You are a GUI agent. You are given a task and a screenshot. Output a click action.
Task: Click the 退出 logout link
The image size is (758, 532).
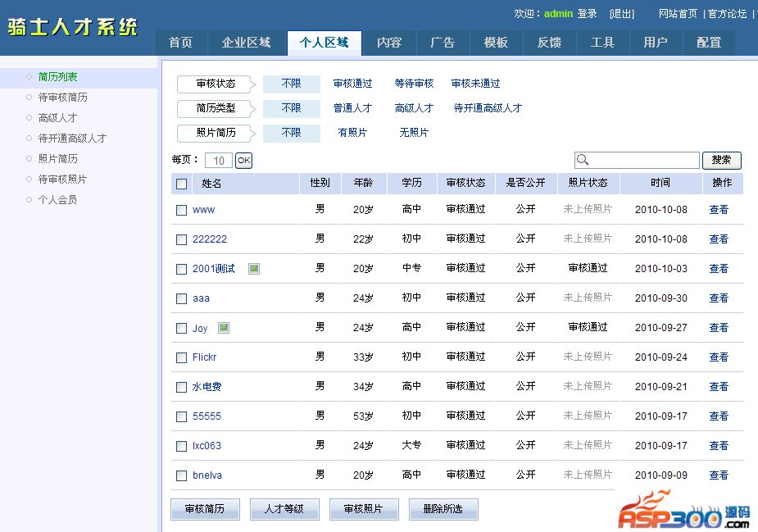click(x=622, y=14)
